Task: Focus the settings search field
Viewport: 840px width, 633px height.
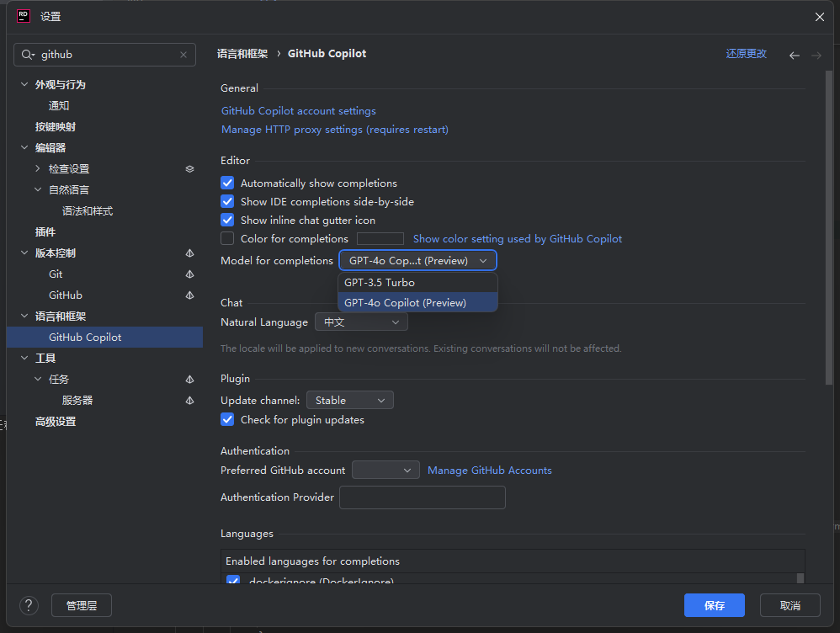Action: [x=104, y=55]
